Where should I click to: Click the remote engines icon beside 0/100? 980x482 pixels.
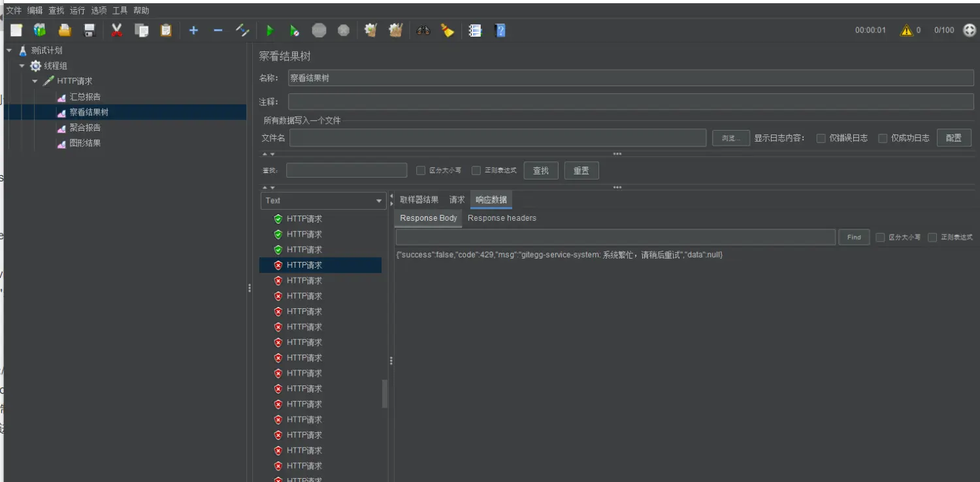pyautogui.click(x=970, y=30)
